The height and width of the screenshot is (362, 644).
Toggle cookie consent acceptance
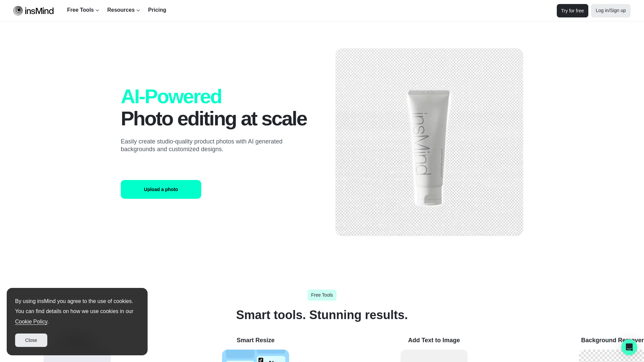(x=31, y=340)
